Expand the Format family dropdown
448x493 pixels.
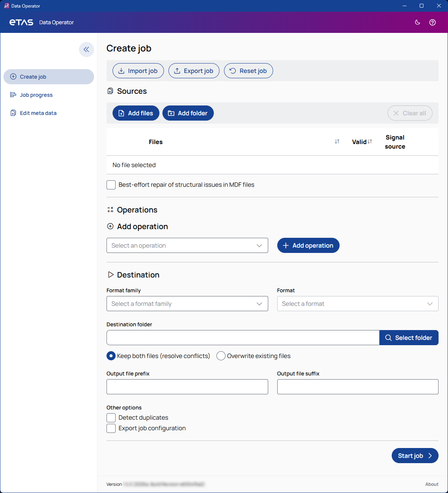(187, 304)
